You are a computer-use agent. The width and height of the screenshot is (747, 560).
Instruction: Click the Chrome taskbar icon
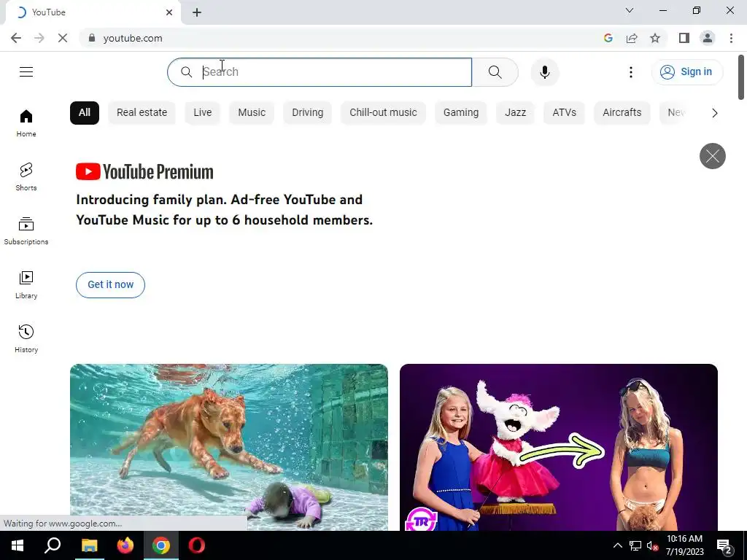pyautogui.click(x=161, y=545)
